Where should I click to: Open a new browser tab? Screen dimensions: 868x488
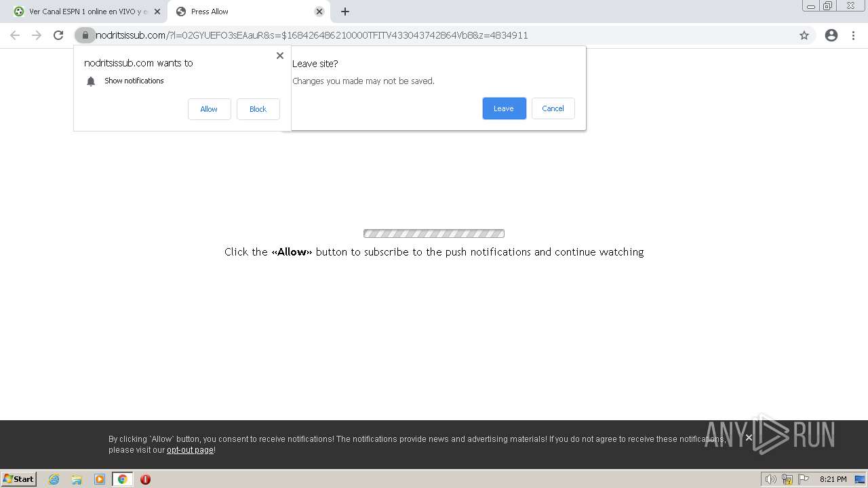[345, 12]
